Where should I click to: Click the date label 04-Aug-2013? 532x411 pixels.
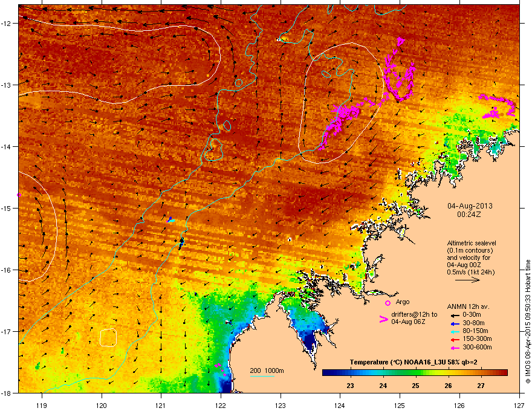(x=470, y=206)
